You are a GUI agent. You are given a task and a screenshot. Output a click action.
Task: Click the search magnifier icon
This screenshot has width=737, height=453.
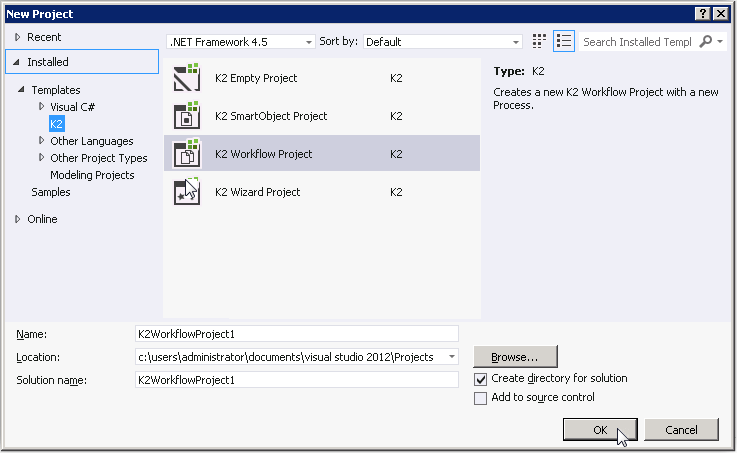[x=706, y=41]
